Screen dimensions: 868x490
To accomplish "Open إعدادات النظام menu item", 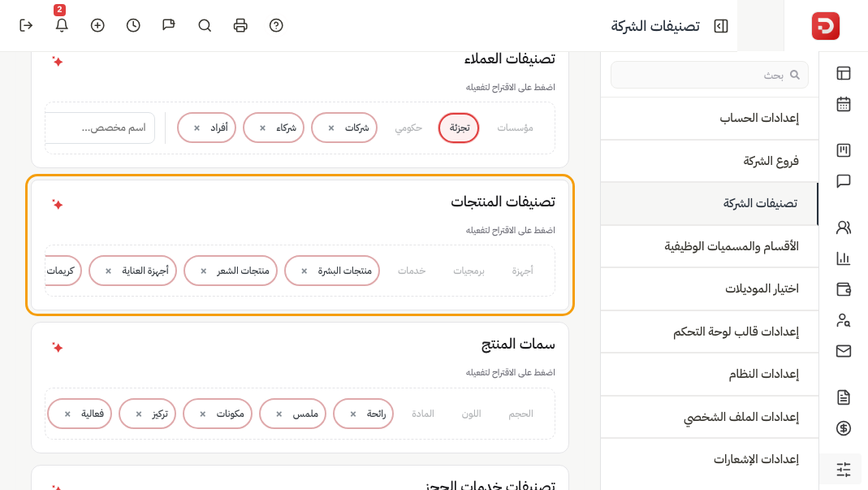I will [x=709, y=374].
